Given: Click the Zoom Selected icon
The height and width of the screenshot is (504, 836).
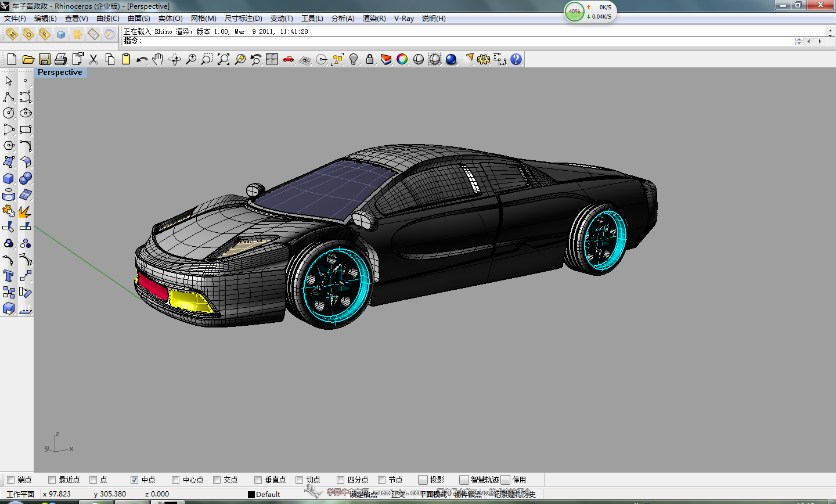Looking at the screenshot, I should pos(240,59).
